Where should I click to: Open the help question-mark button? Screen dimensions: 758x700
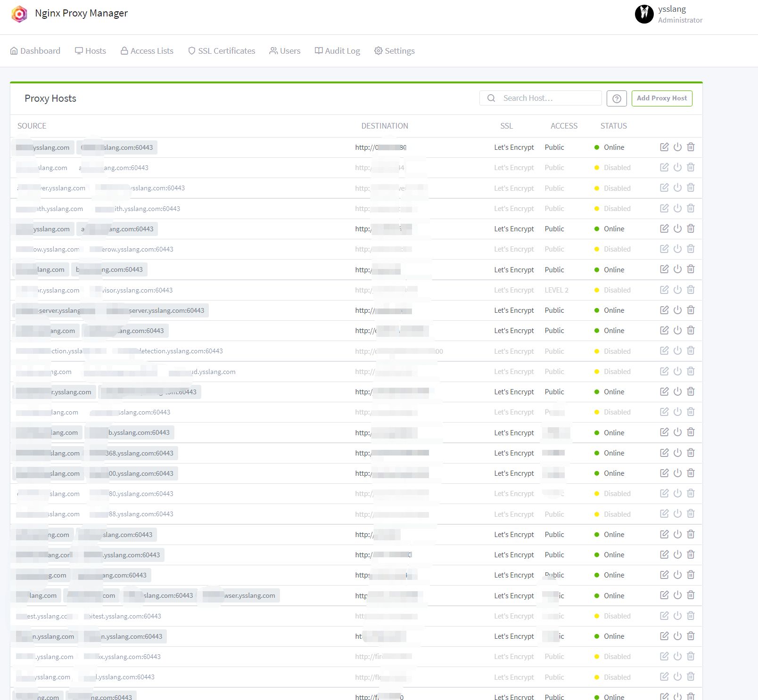pyautogui.click(x=617, y=98)
